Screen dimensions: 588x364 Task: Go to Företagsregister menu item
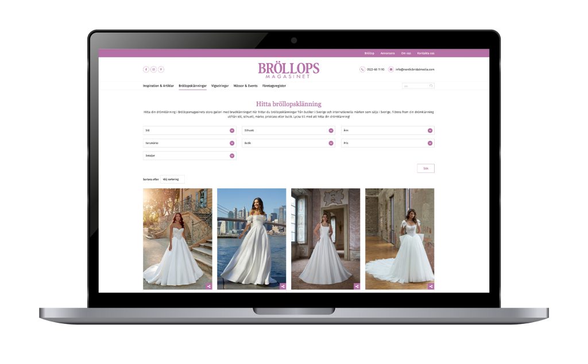coord(274,86)
